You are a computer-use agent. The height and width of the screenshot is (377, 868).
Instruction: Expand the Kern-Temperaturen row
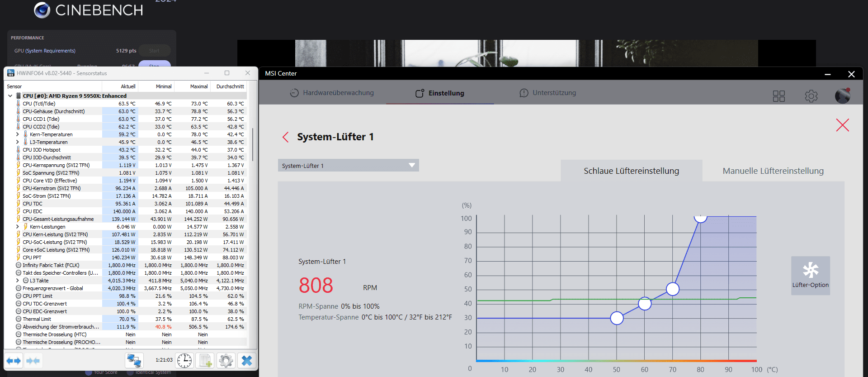point(18,134)
